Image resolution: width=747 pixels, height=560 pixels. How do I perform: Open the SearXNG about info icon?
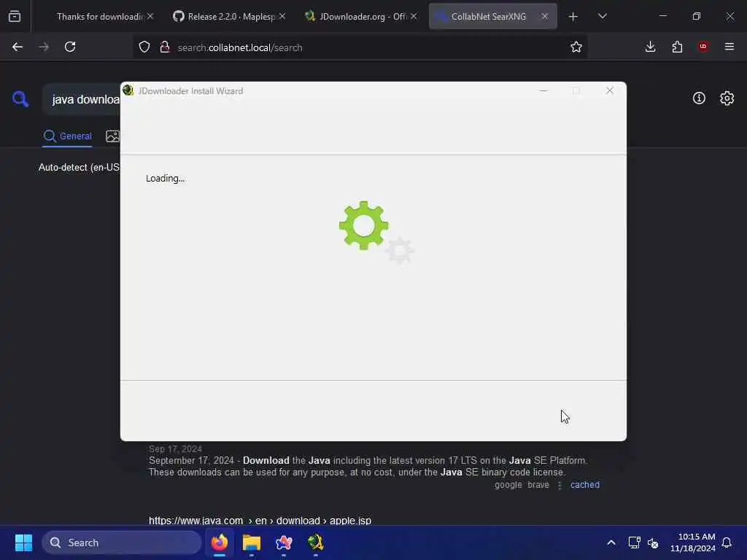(698, 98)
